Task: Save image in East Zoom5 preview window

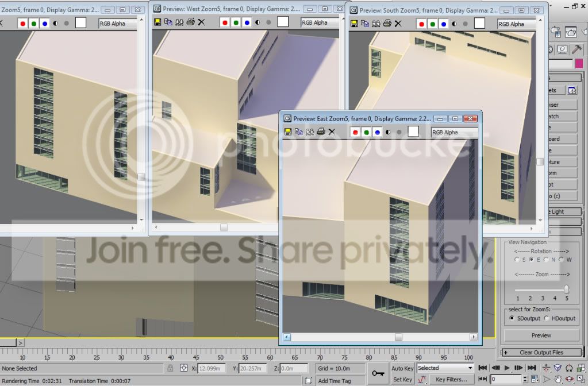Action: pos(287,132)
